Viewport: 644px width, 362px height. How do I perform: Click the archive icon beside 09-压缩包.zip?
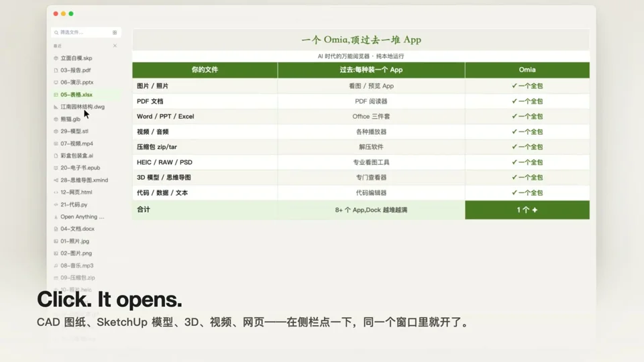pos(56,278)
